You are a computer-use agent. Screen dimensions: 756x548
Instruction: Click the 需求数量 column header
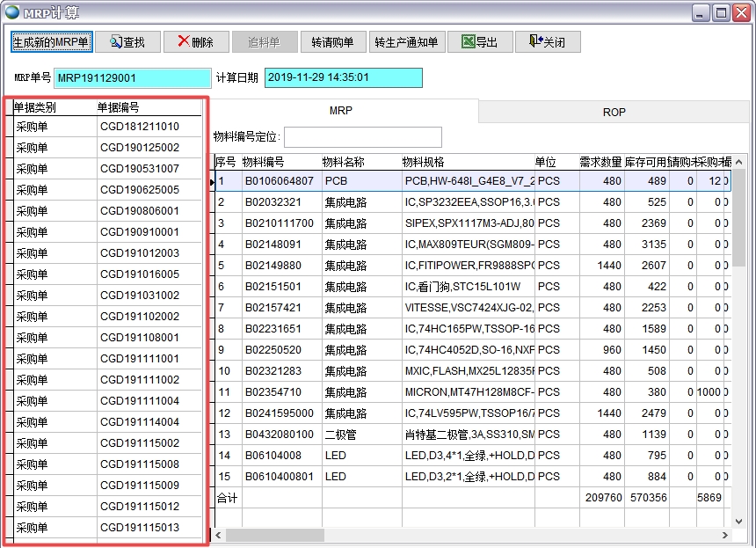[600, 162]
